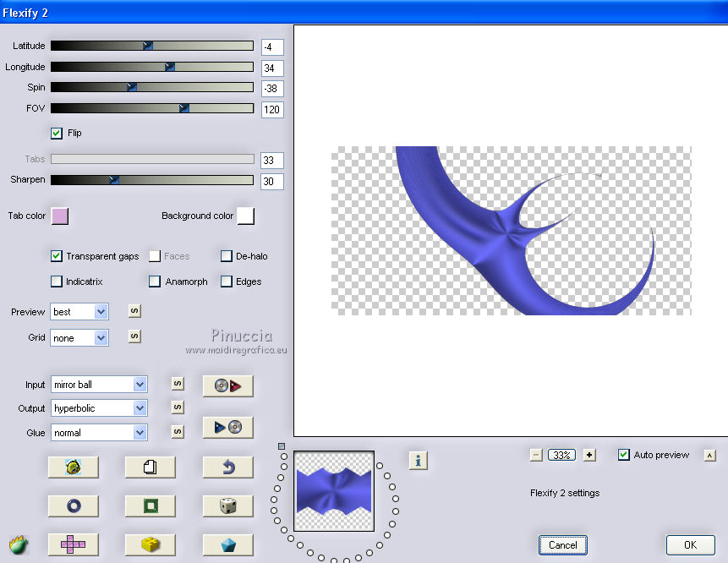
Task: Click the dice randomize button
Action: (x=228, y=506)
